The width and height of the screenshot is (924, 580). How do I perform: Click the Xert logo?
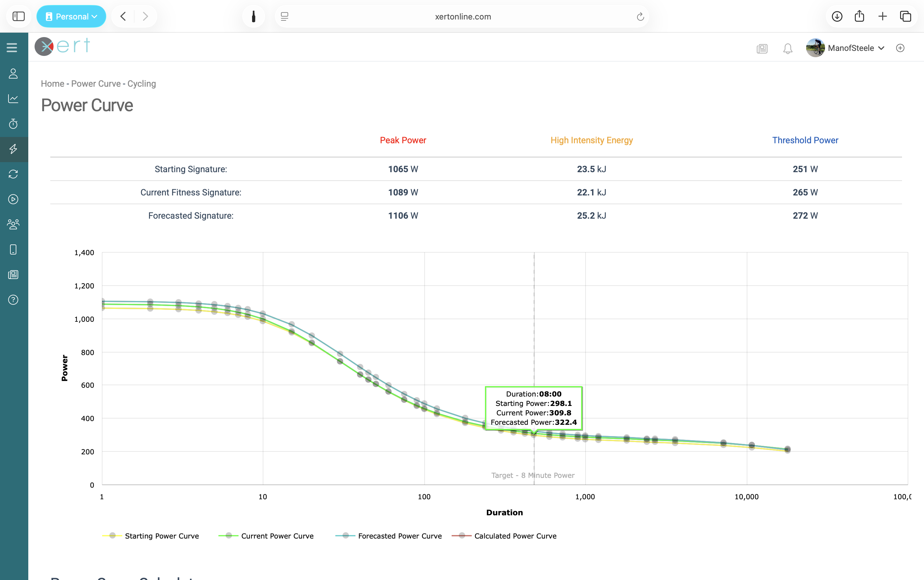click(x=63, y=47)
